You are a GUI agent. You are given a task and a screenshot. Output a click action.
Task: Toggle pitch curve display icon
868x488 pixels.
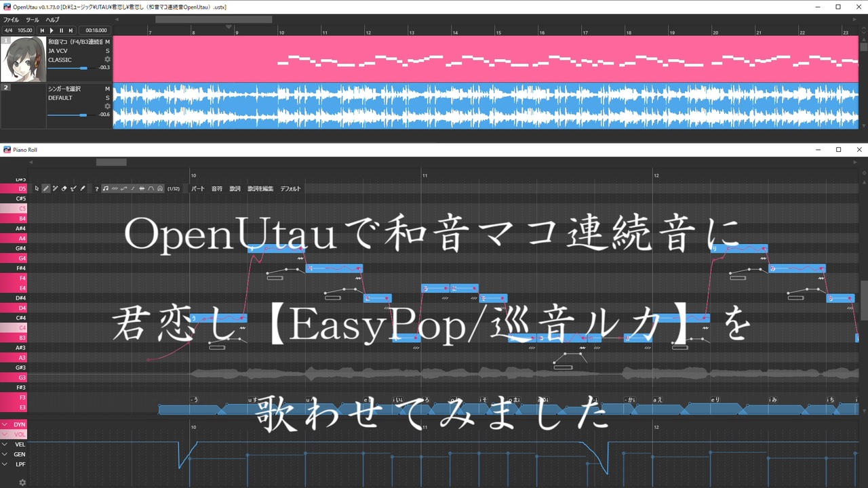tap(123, 188)
